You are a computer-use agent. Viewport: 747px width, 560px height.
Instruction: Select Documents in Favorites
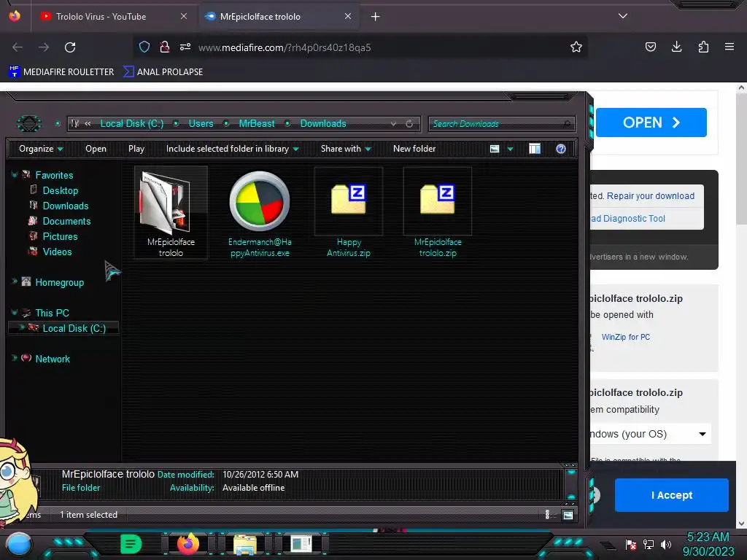click(66, 221)
